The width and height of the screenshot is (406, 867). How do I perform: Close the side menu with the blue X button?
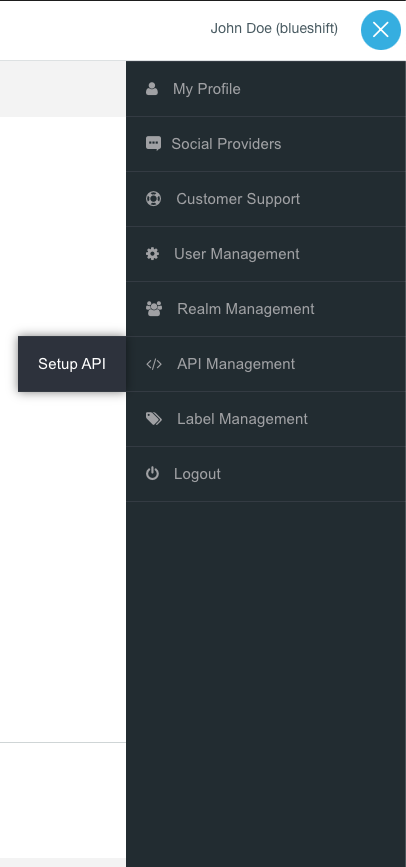click(381, 30)
